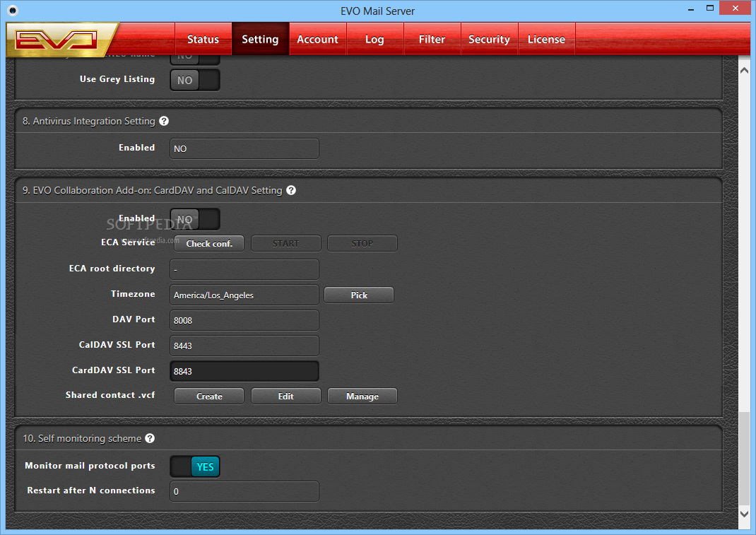Toggle the EVO Collaboration Enabled switch
Screen dimensions: 756x535
[x=195, y=220]
